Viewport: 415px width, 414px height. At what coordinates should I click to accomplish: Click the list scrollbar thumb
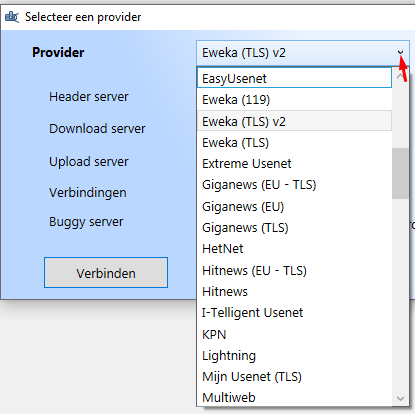coord(400,173)
